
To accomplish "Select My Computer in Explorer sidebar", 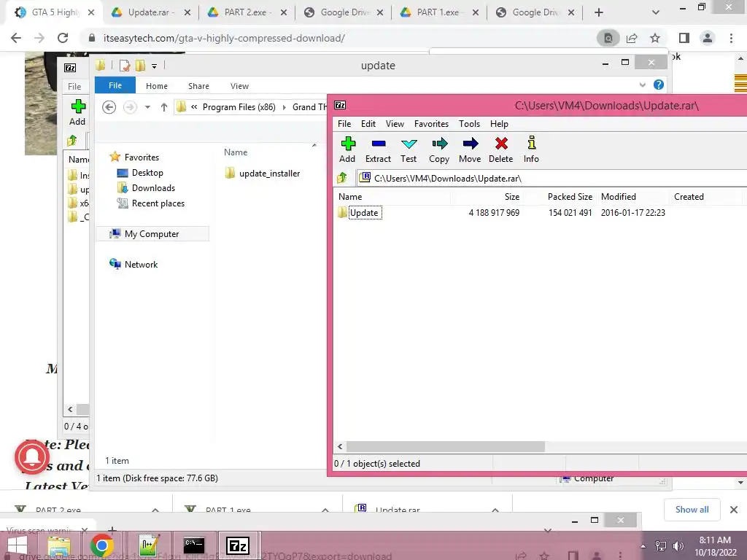I will (152, 234).
